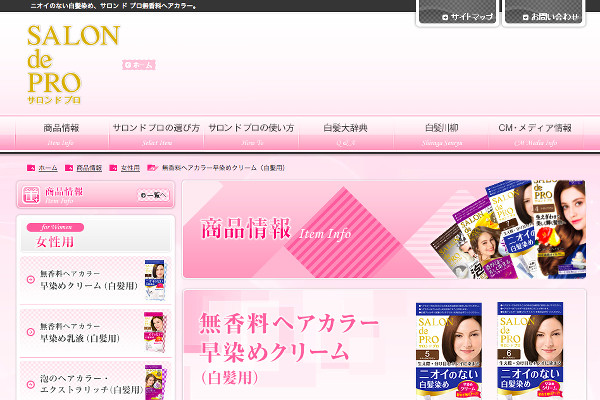Click the number 5 product box image
The image size is (600, 400).
pos(449,351)
